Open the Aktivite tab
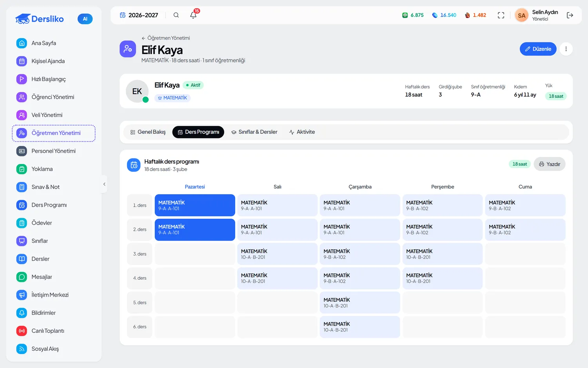Image resolution: width=588 pixels, height=368 pixels. tap(302, 132)
